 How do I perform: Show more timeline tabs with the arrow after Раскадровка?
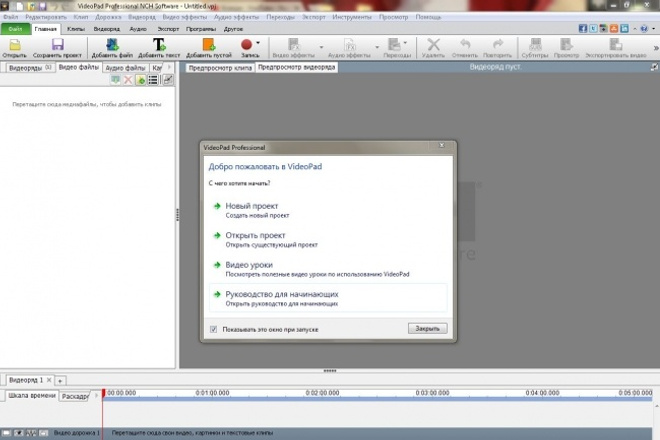coord(96,395)
